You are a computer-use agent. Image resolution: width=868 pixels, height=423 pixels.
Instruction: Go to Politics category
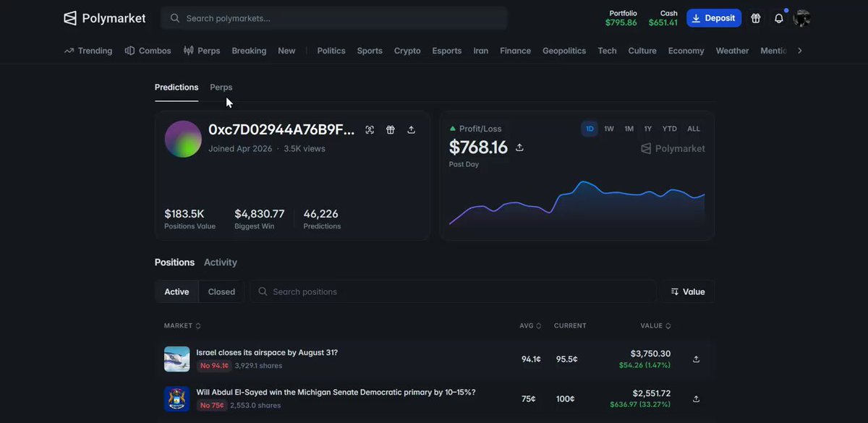[331, 51]
